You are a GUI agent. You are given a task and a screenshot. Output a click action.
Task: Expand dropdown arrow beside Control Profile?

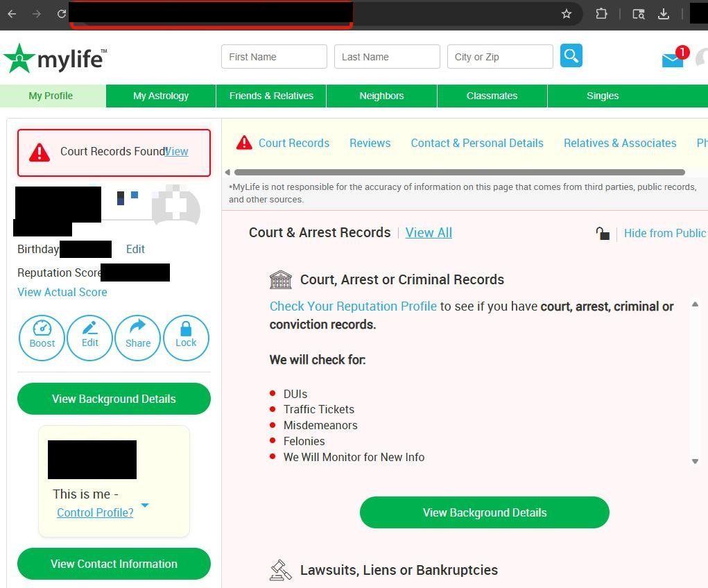coord(145,505)
